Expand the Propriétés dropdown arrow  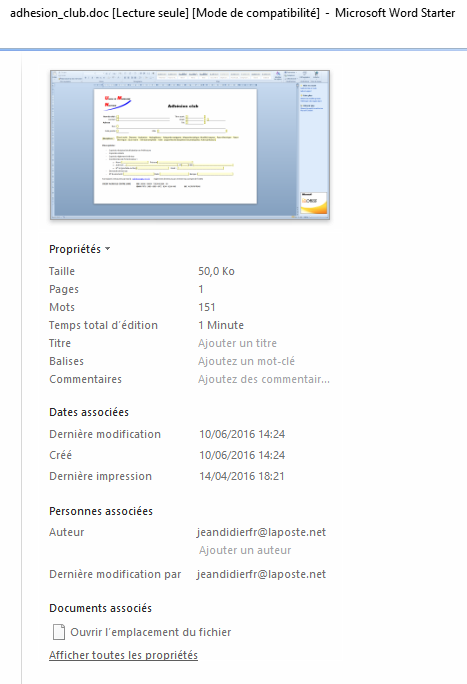point(108,249)
